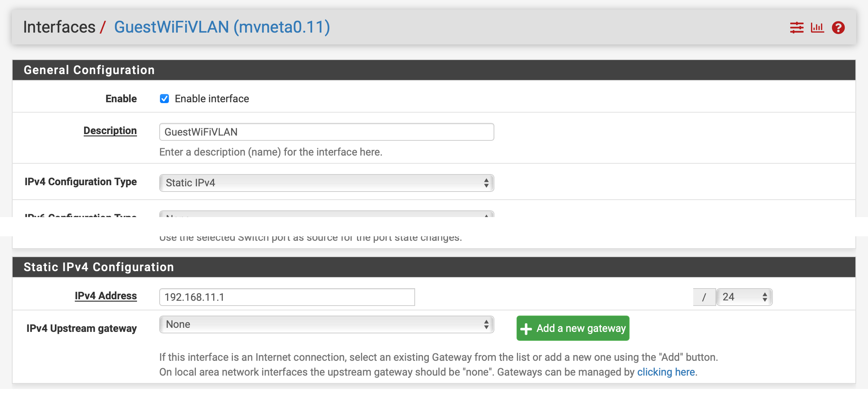
Task: Click the red help question mark icon
Action: [838, 28]
